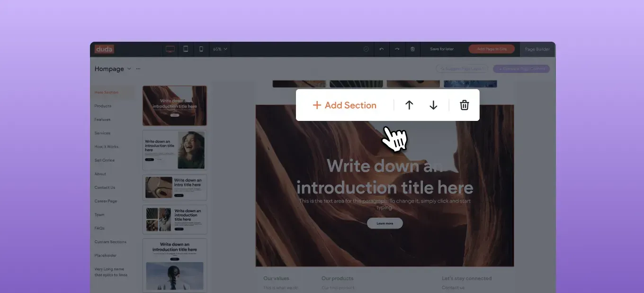Click the small trash icon in top bar

[x=412, y=49]
